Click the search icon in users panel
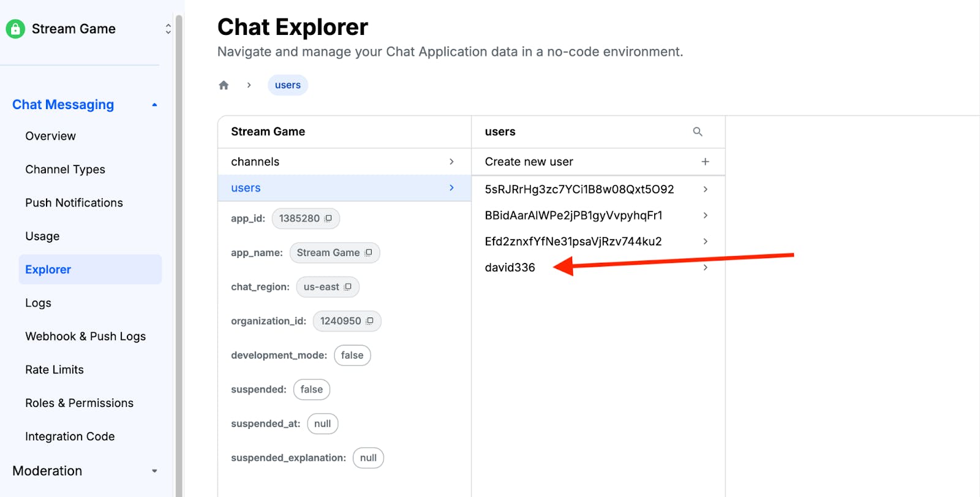The height and width of the screenshot is (497, 980). coord(697,132)
